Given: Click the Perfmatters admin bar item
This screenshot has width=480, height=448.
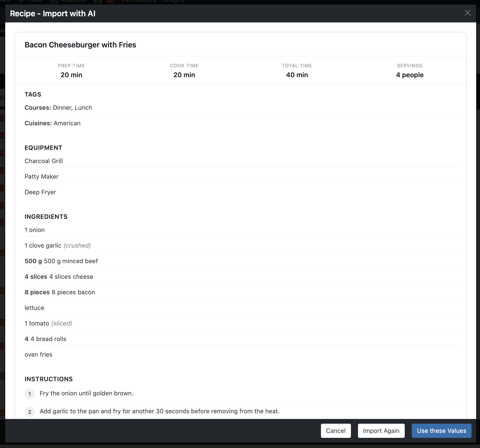Looking at the screenshot, I should tap(139, 1).
